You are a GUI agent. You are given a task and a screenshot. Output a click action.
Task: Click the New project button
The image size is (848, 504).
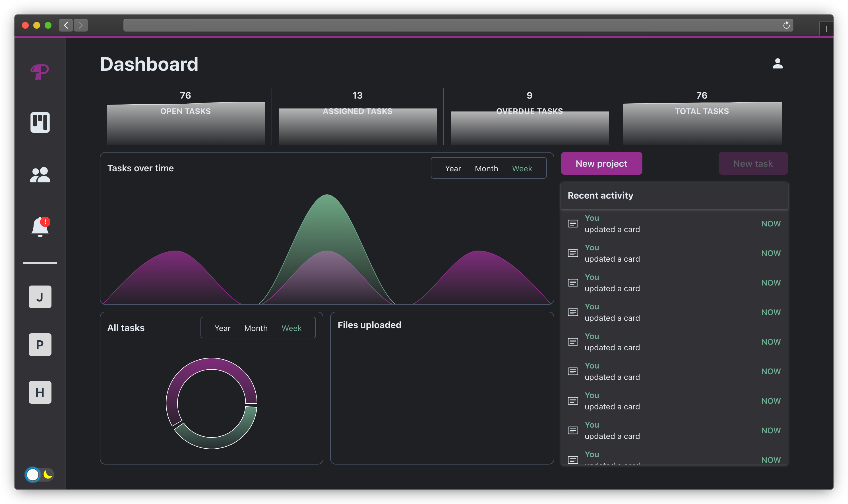[601, 164]
